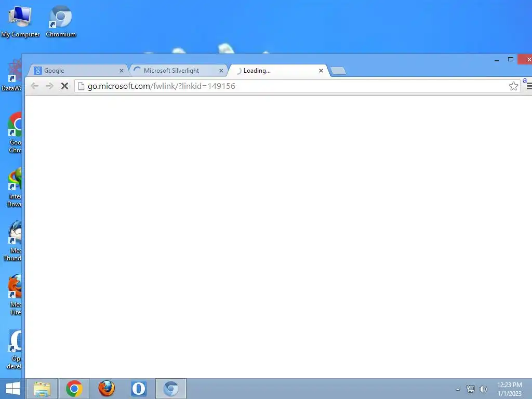The height and width of the screenshot is (399, 532).
Task: Minimize the Chromium window
Action: pyautogui.click(x=497, y=60)
